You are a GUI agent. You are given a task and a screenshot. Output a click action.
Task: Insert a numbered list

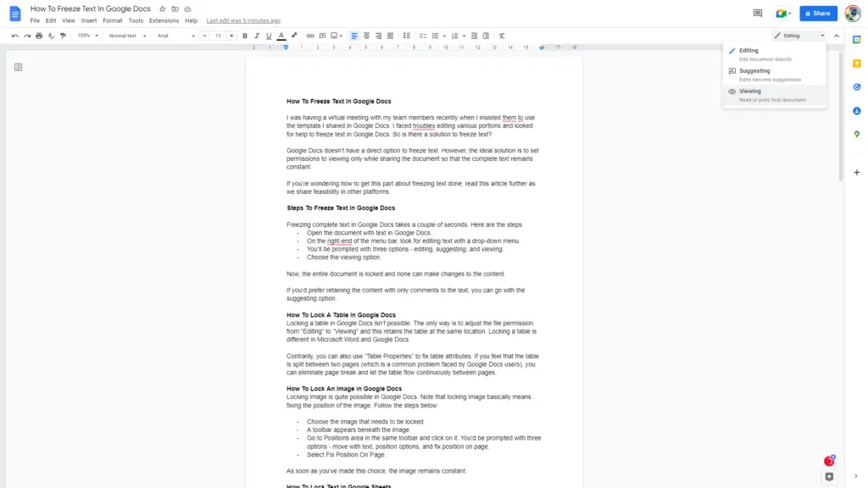455,36
